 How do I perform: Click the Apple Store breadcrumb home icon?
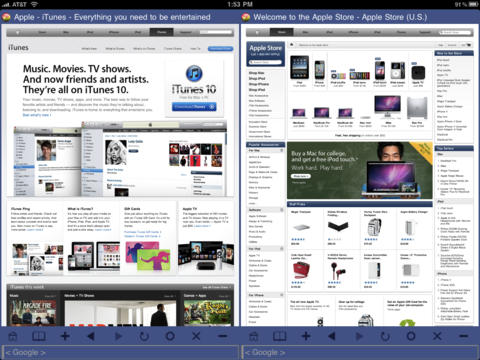point(291,45)
